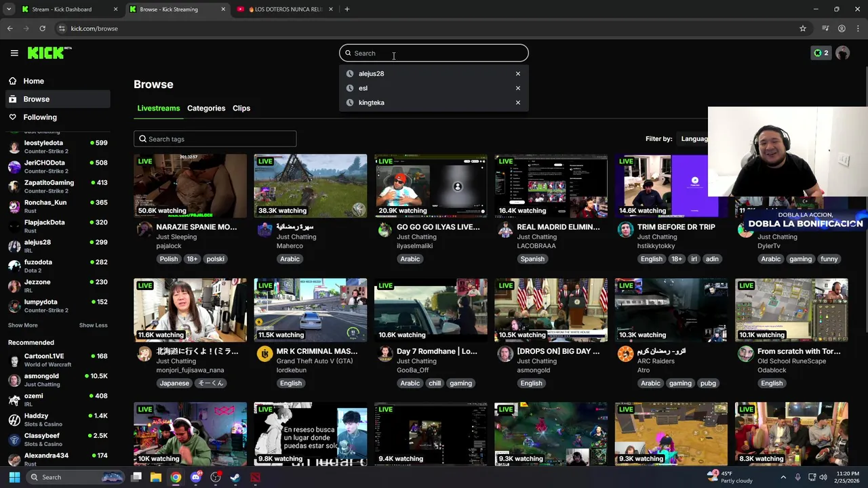Click Jezzone avatar in sidebar
Image resolution: width=868 pixels, height=488 pixels.
(14, 286)
